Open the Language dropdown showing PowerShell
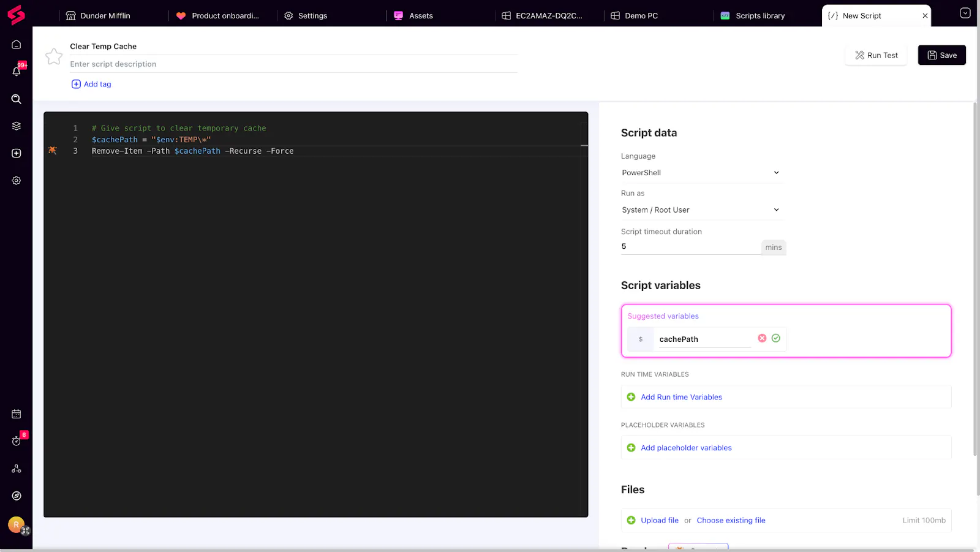 [701, 173]
